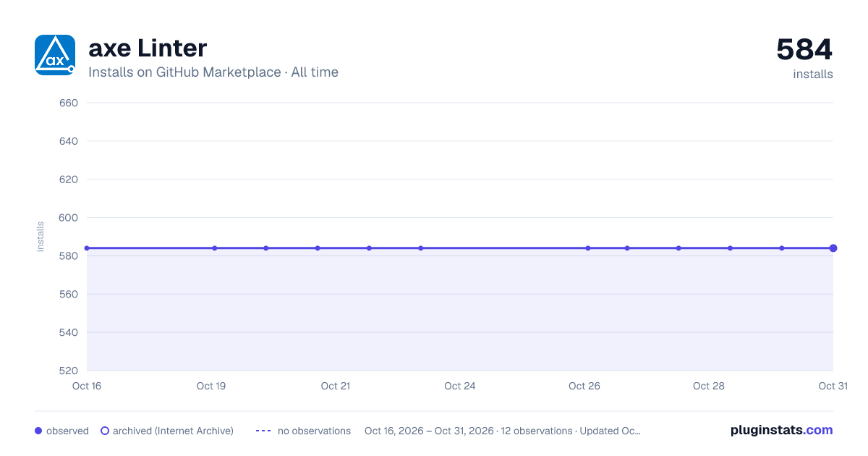Click 'Installs on GitHub Marketplace · All time' subtitle
Image resolution: width=868 pixels, height=456 pixels.
[213, 72]
